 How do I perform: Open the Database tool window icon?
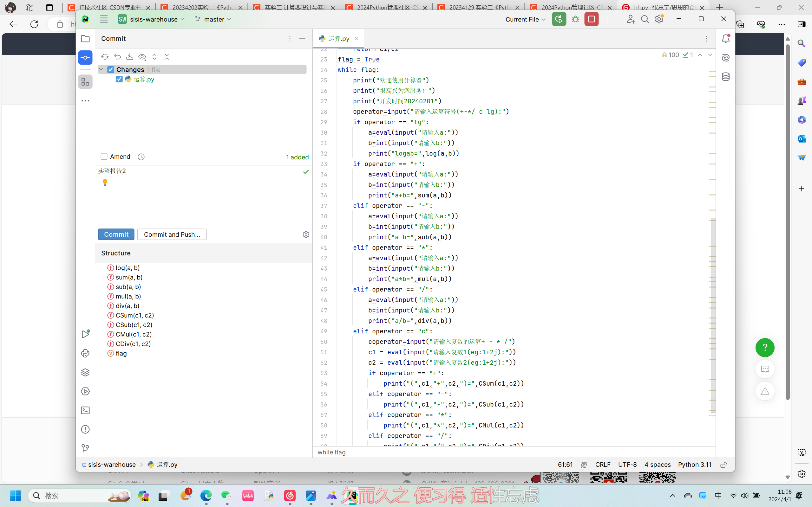725,77
